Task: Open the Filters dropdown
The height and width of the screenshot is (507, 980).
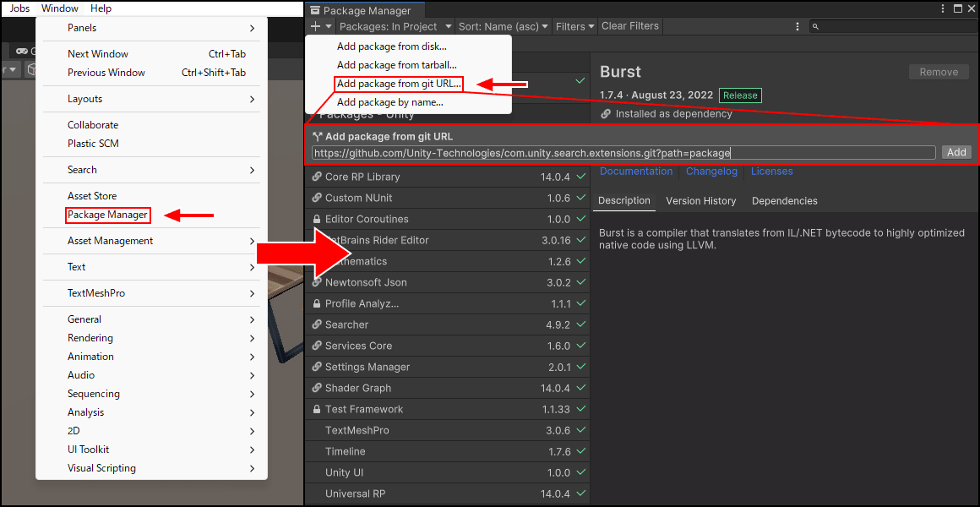Action: pos(574,26)
